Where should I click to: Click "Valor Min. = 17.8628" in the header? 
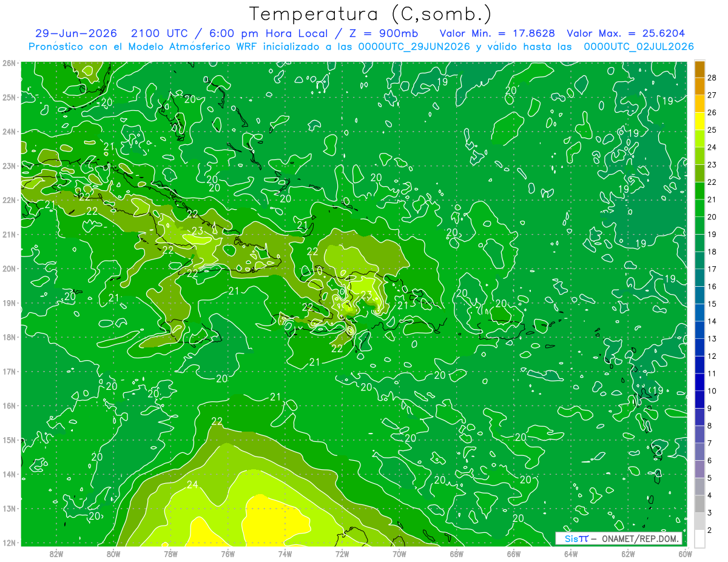pyautogui.click(x=497, y=33)
